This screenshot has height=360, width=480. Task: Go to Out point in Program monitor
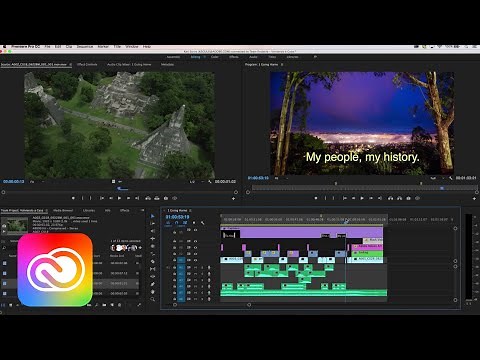(x=380, y=198)
